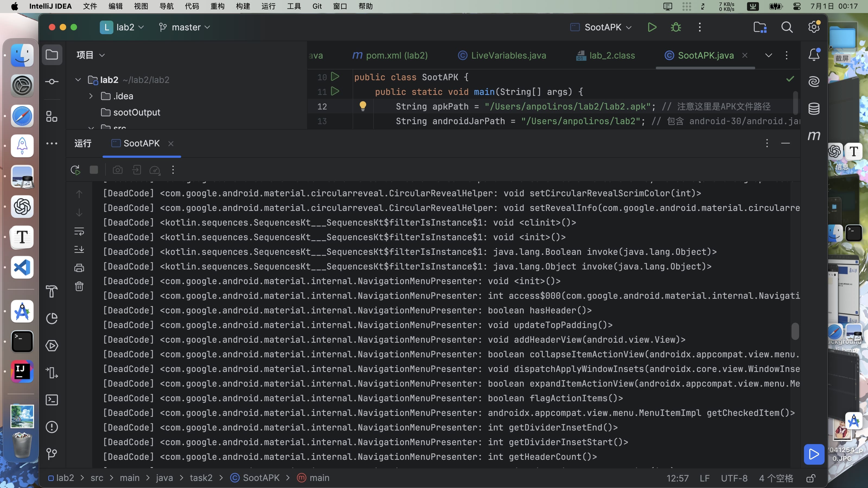Open the Database tool window icon

814,109
